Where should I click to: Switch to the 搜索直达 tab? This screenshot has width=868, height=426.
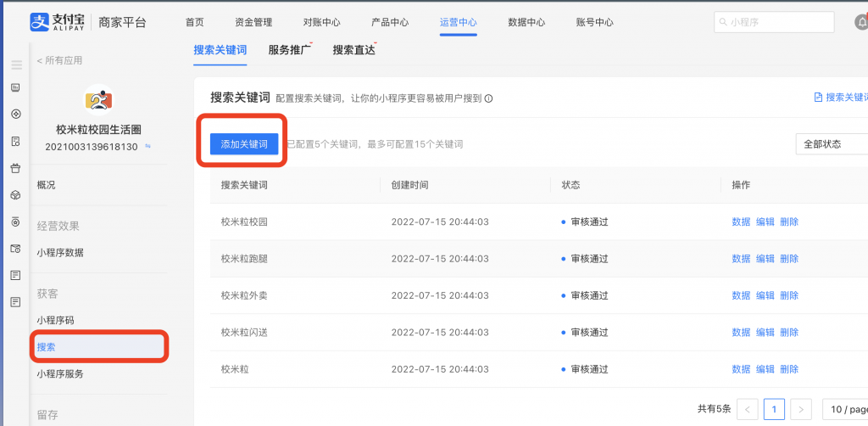pos(354,50)
